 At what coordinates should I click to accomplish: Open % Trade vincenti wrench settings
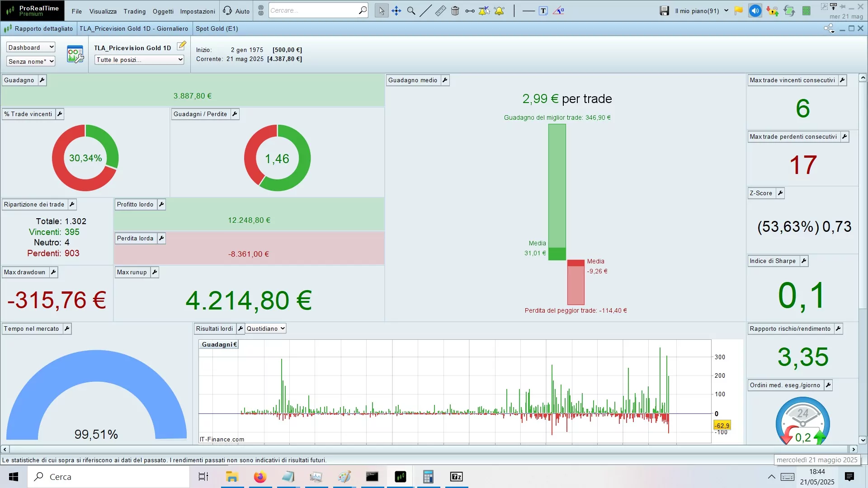(x=60, y=114)
